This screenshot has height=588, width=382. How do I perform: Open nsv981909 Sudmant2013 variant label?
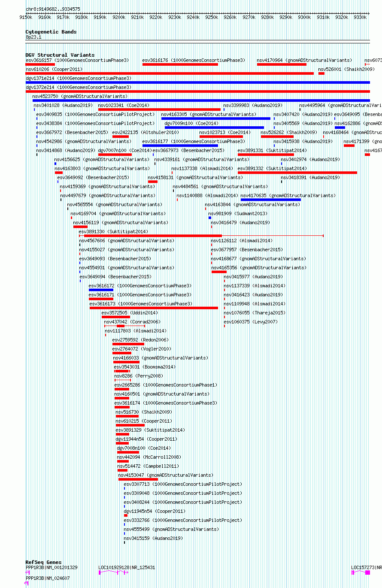coord(238,213)
